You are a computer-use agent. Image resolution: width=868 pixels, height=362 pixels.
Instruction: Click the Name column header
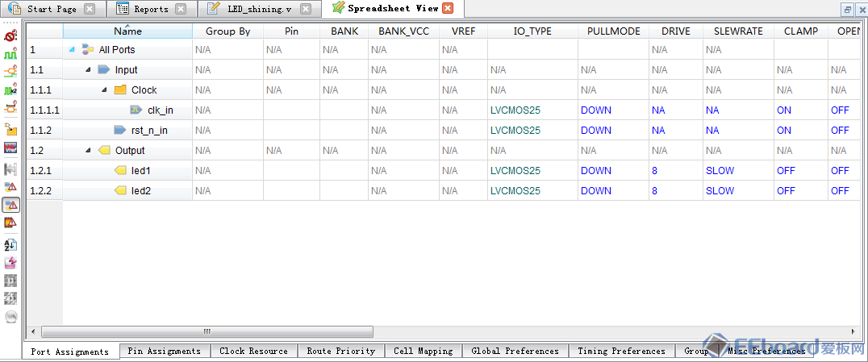click(128, 31)
